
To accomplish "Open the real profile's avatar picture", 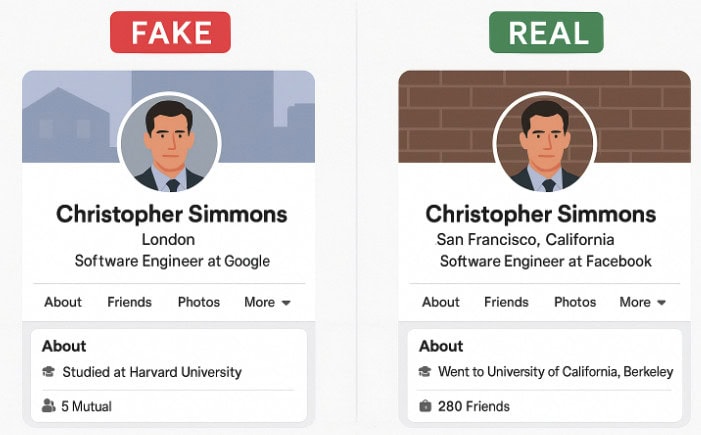I will pyautogui.click(x=545, y=146).
